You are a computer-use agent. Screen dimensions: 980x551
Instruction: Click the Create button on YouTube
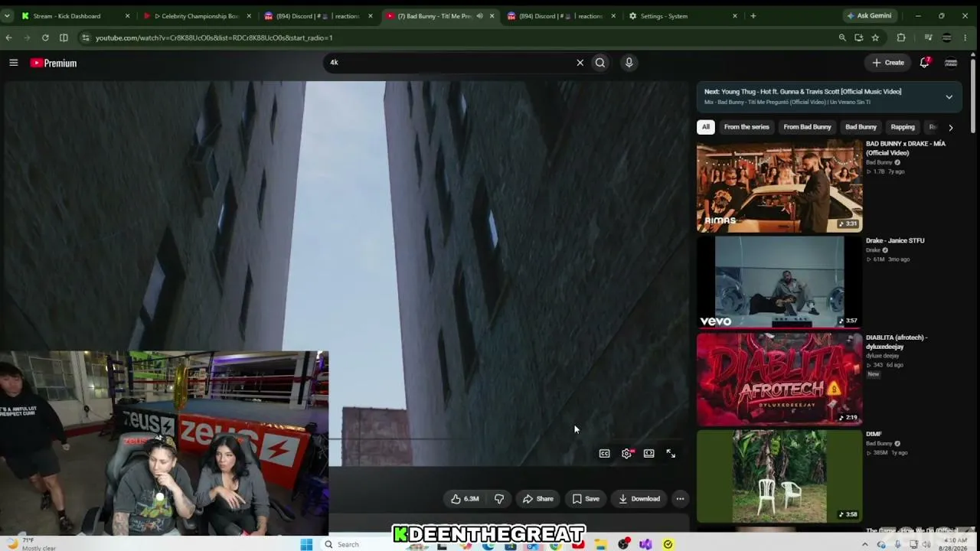point(888,63)
